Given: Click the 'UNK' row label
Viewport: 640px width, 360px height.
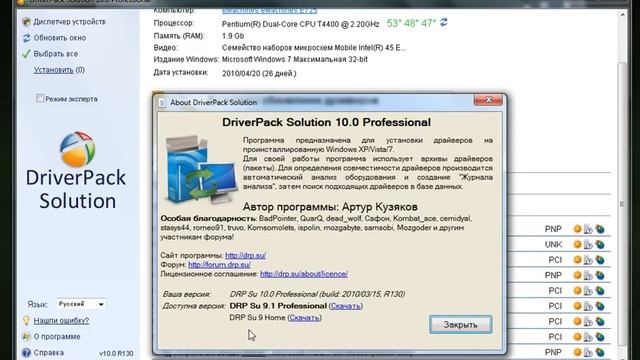Looking at the screenshot, I should pos(553,244).
